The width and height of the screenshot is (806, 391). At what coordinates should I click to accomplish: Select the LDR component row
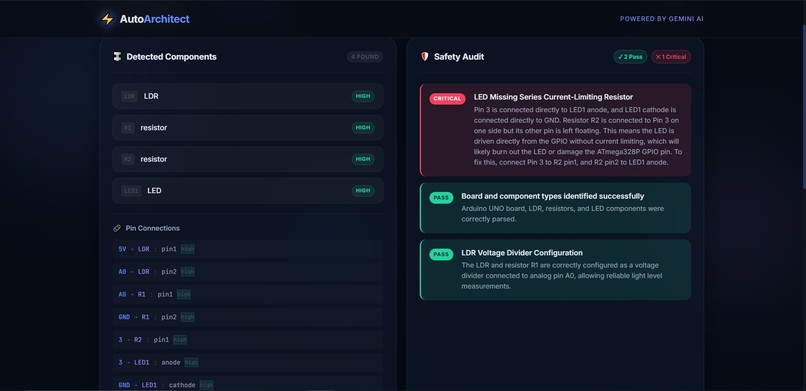tap(248, 96)
